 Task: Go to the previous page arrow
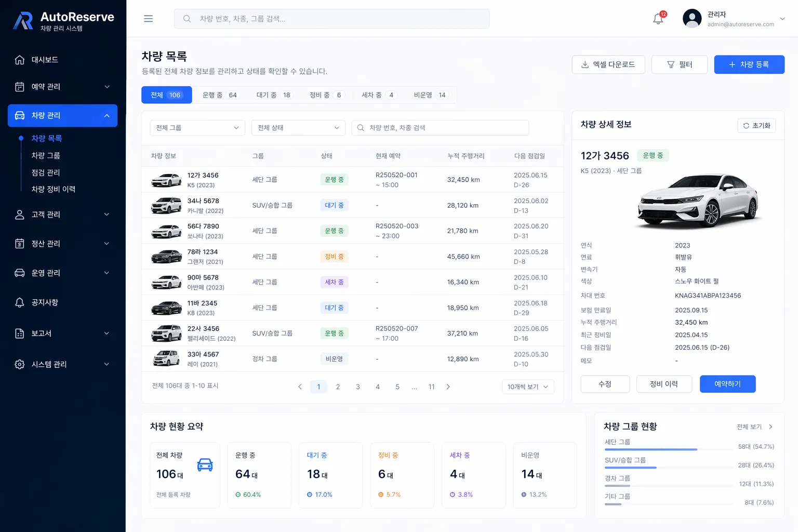click(x=300, y=387)
